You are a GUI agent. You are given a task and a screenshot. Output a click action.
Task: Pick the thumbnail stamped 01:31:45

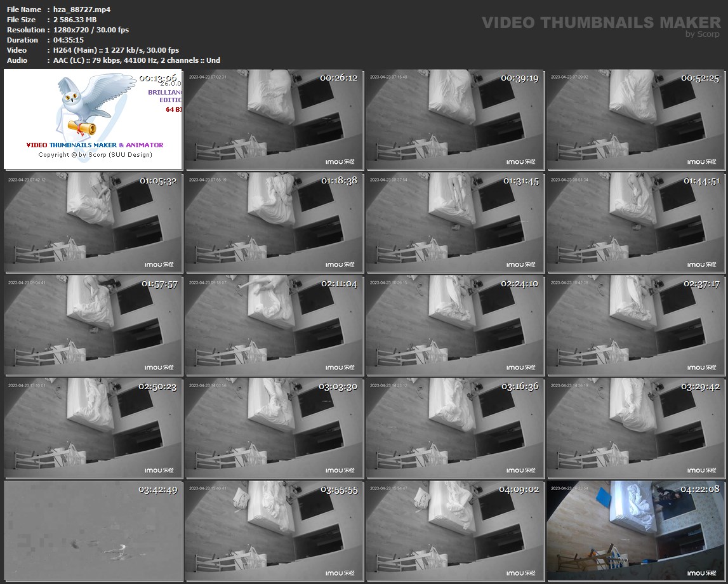click(456, 222)
